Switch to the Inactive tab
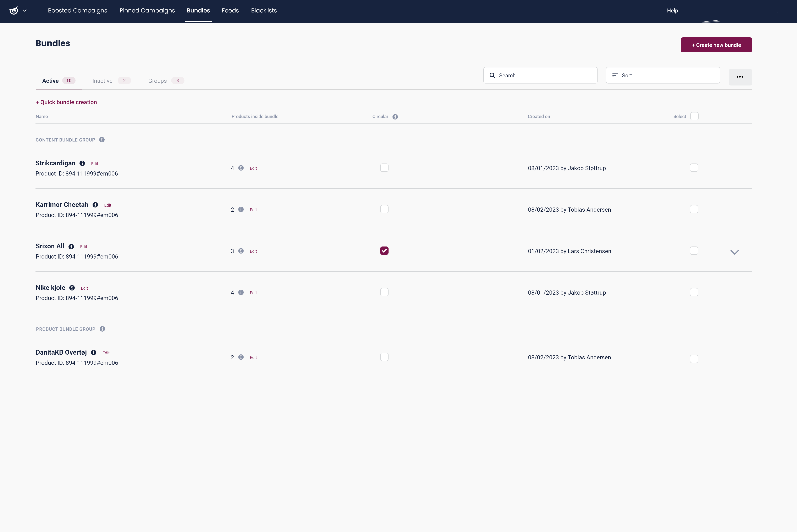 102,81
